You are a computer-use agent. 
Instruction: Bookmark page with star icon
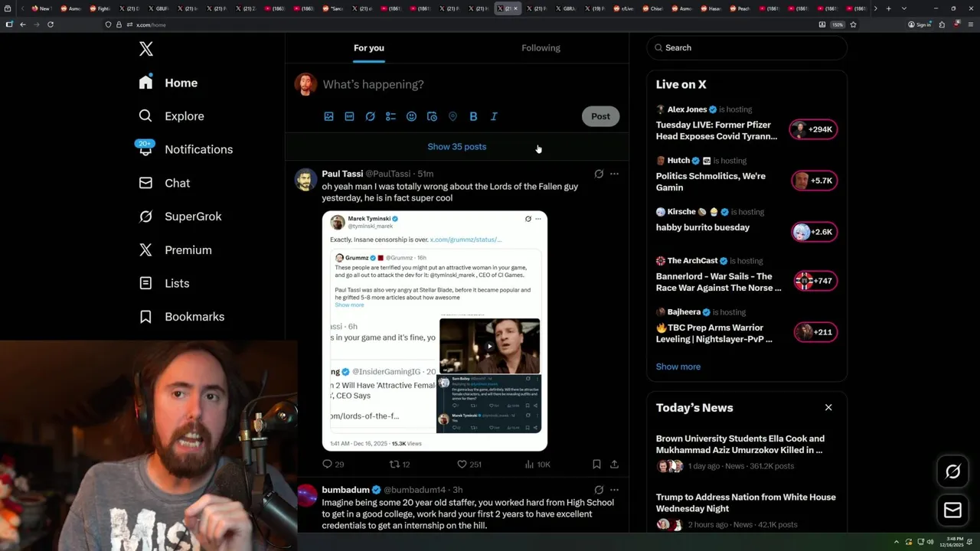pyautogui.click(x=853, y=24)
